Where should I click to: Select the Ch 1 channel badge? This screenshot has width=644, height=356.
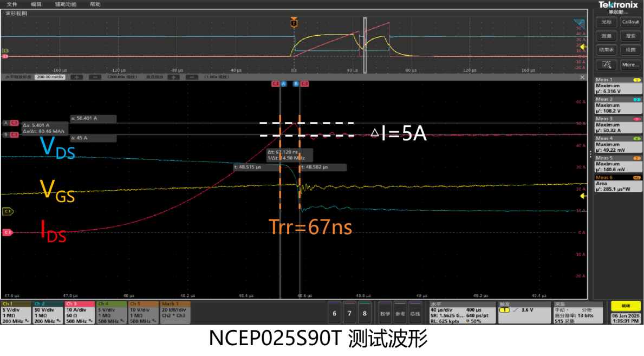(16, 313)
